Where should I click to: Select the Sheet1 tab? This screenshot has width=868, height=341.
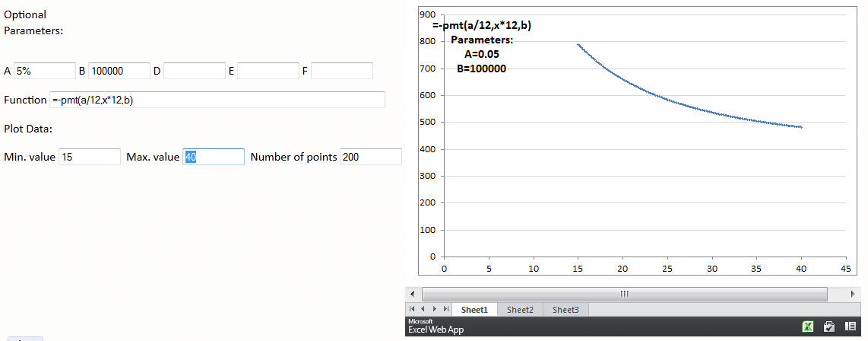474,310
